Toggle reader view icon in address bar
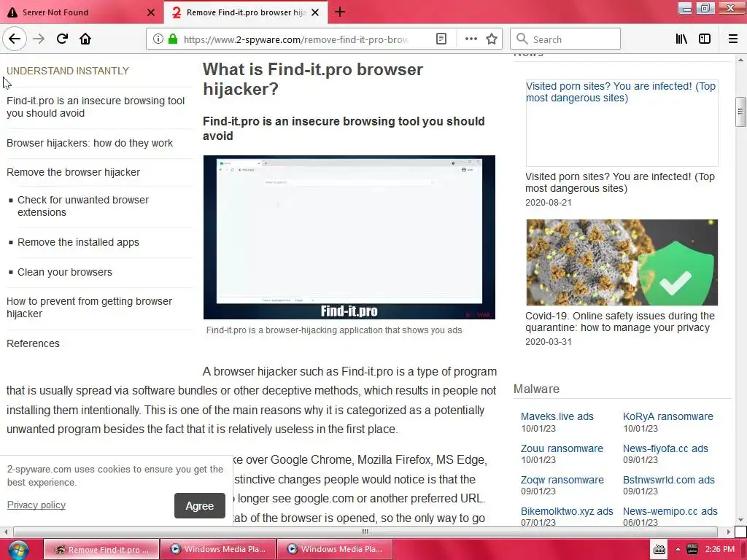Screen dimensions: 747x560 pyautogui.click(x=441, y=39)
